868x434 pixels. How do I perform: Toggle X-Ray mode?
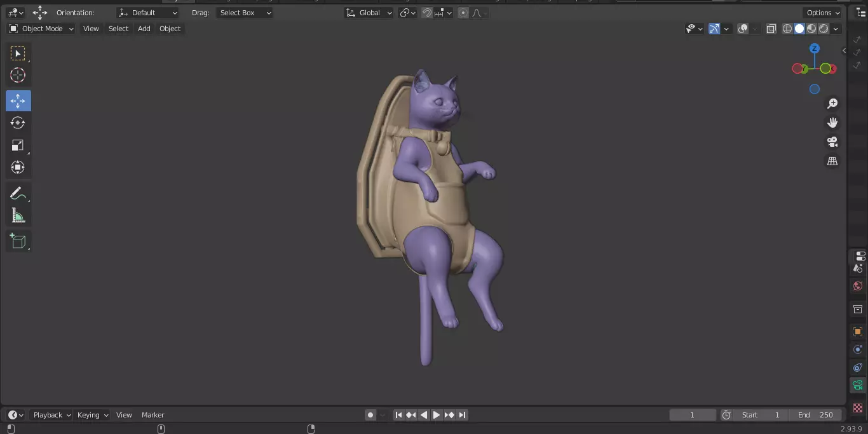(x=771, y=29)
